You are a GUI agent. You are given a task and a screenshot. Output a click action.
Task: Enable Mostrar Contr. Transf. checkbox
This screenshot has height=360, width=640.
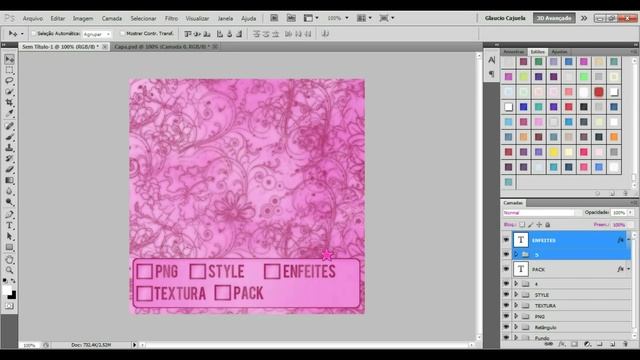click(122, 33)
